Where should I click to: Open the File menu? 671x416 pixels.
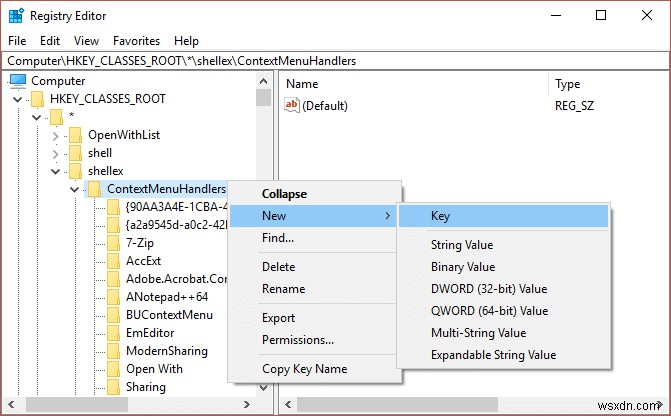click(x=17, y=41)
